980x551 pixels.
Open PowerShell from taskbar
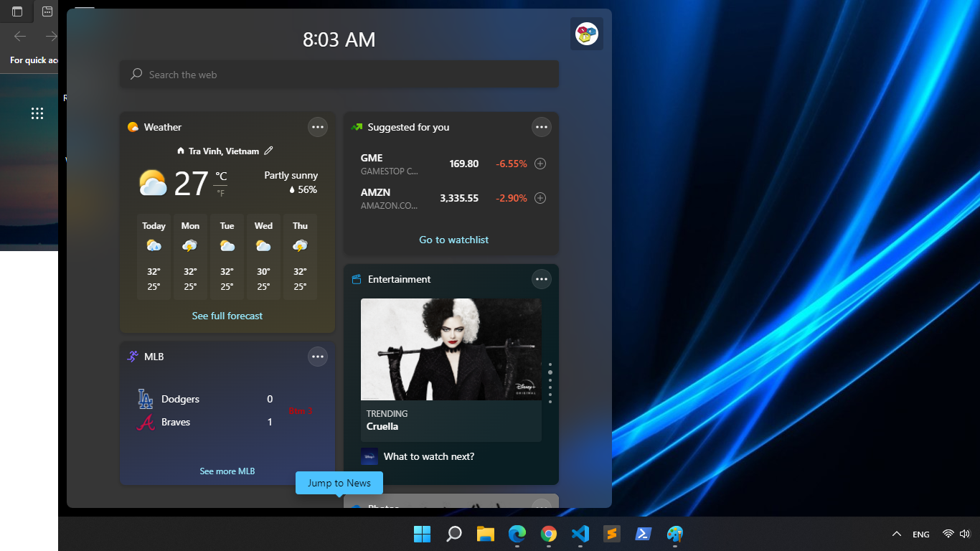[644, 534]
